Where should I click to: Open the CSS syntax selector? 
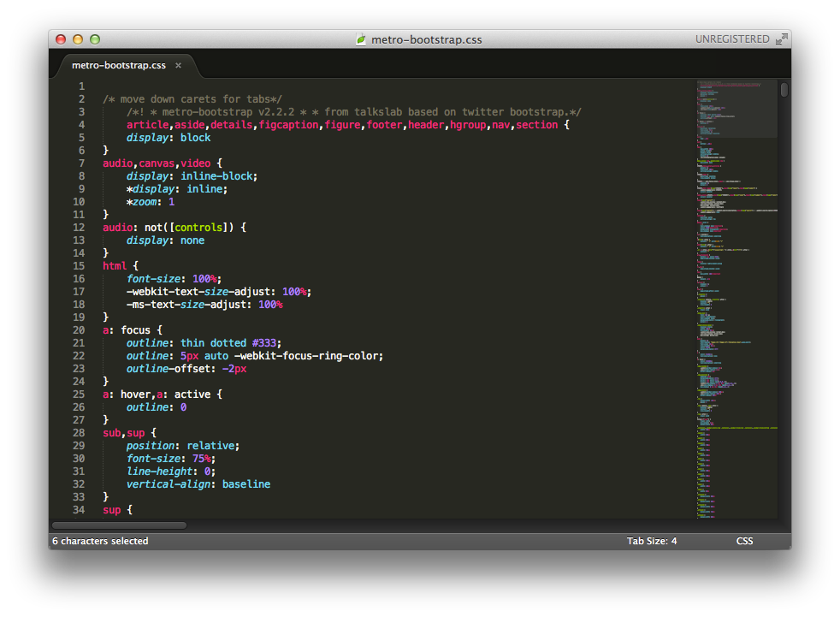click(745, 541)
